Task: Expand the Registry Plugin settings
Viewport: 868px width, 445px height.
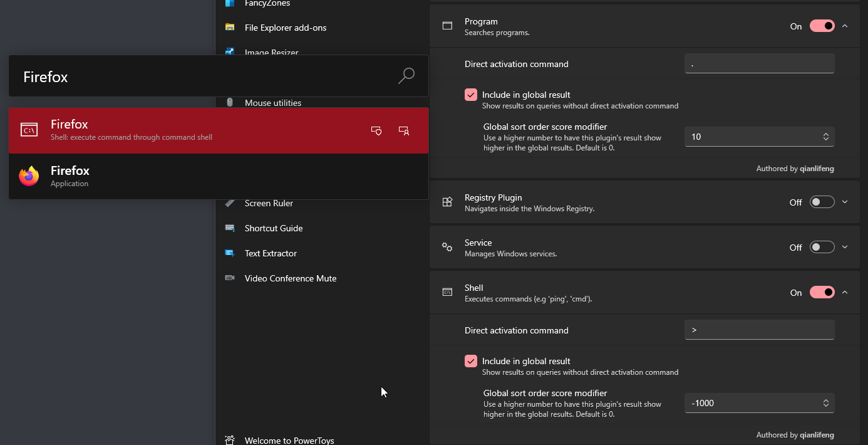Action: pyautogui.click(x=845, y=202)
